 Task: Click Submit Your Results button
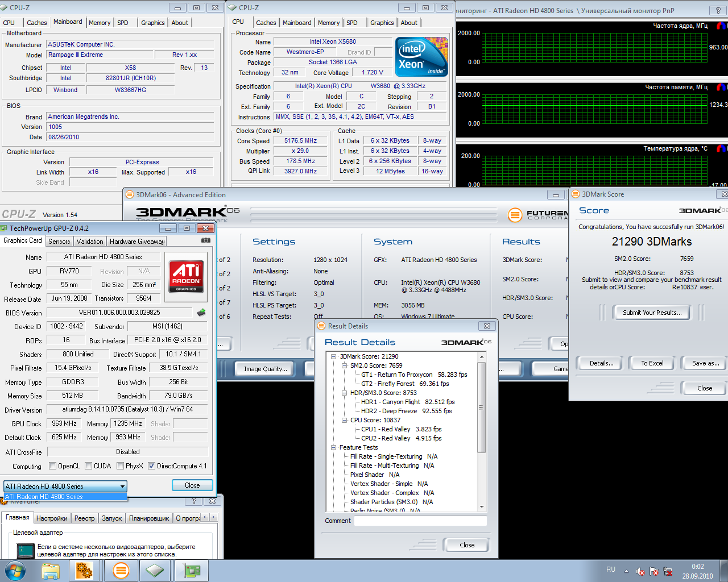point(652,313)
